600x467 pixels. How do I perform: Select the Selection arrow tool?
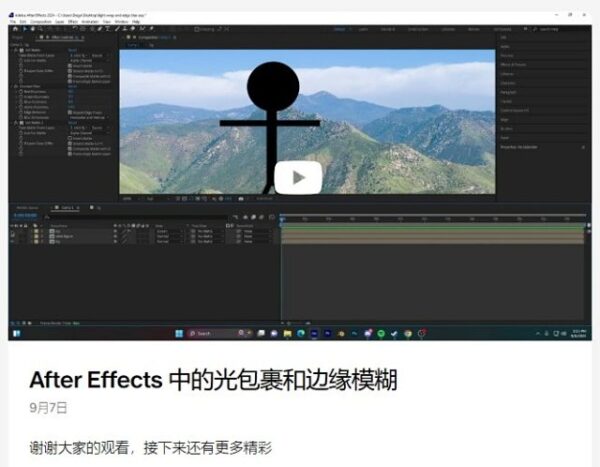click(x=24, y=29)
